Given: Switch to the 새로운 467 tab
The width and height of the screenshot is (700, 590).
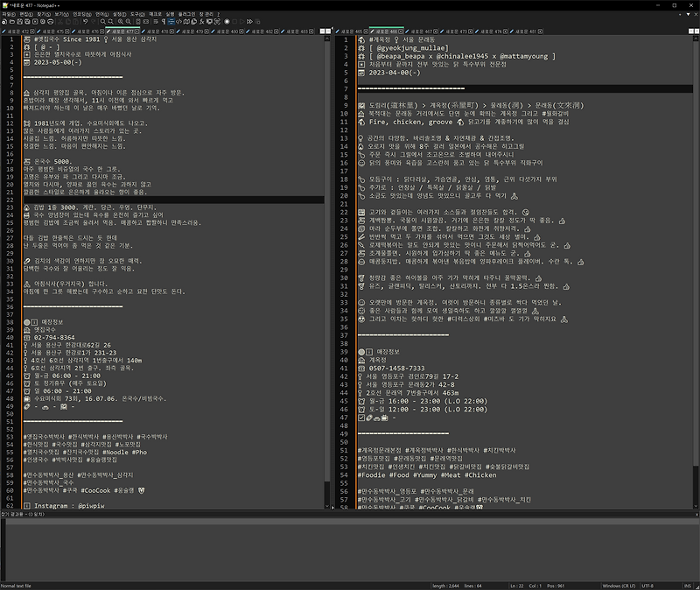Looking at the screenshot, I should click(421, 32).
